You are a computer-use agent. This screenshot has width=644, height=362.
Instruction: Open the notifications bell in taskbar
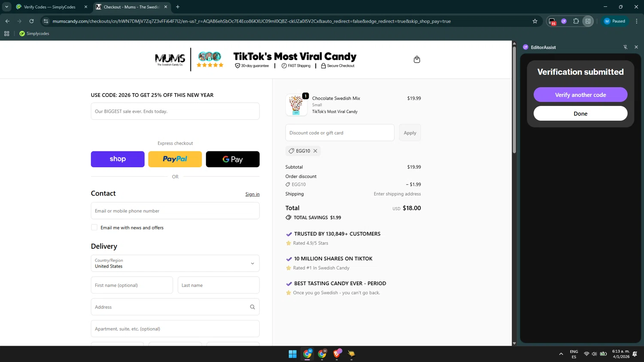pyautogui.click(x=635, y=354)
